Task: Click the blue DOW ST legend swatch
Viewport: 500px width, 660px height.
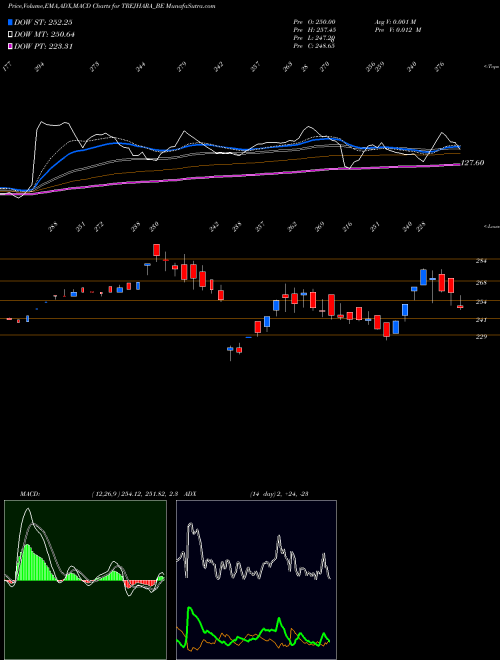Action: [11, 22]
